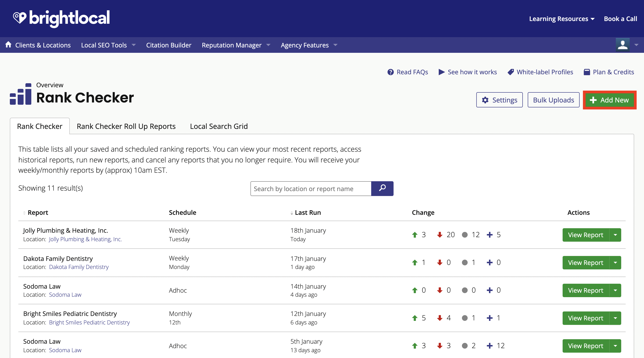
Task: Open View Report dropdown for 14th January Sodoma Law
Action: [615, 290]
